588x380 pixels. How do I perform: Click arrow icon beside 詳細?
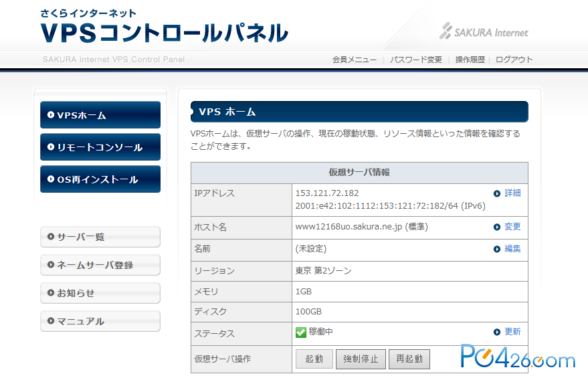point(497,193)
